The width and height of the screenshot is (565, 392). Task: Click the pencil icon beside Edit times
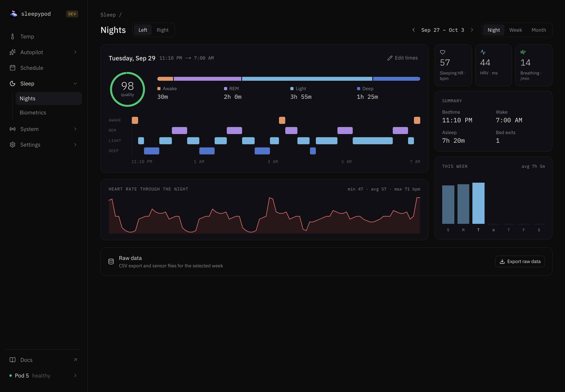pos(390,58)
